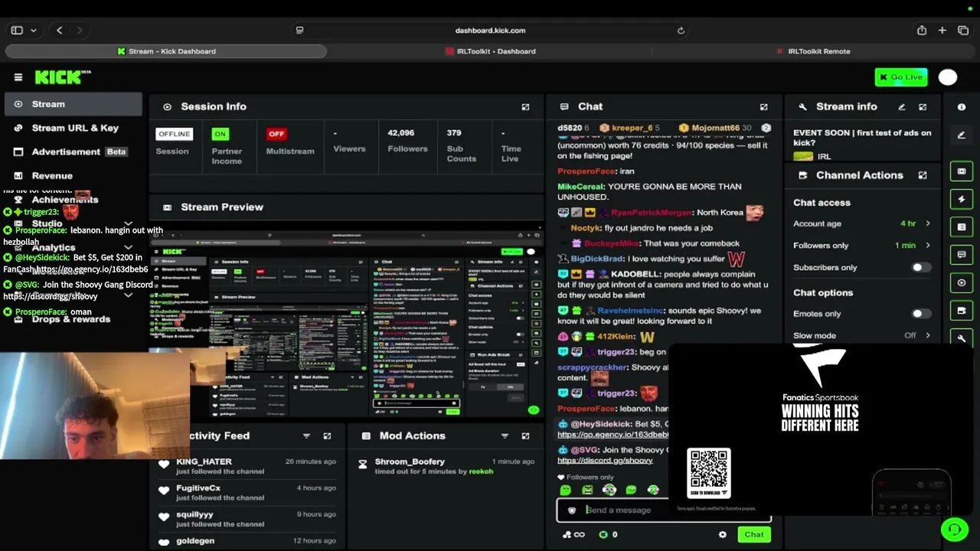Screen dimensions: 980x551
Task: Click the Go Live button
Action: (x=901, y=77)
